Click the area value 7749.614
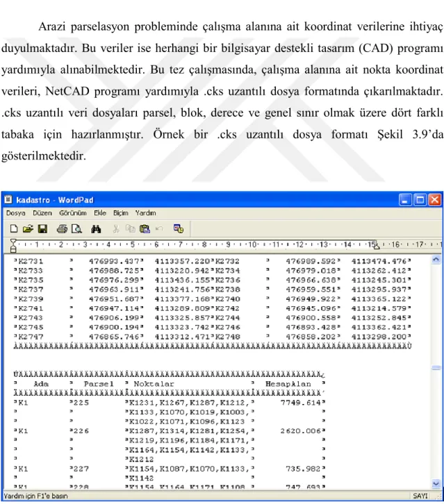Image resolution: width=444 pixels, height=504 pixels. pyautogui.click(x=300, y=403)
